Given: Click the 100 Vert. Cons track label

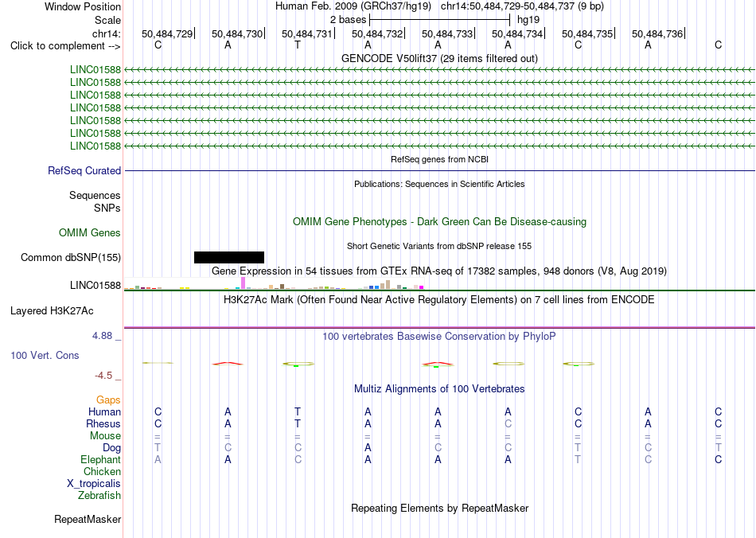Looking at the screenshot, I should 45,355.
